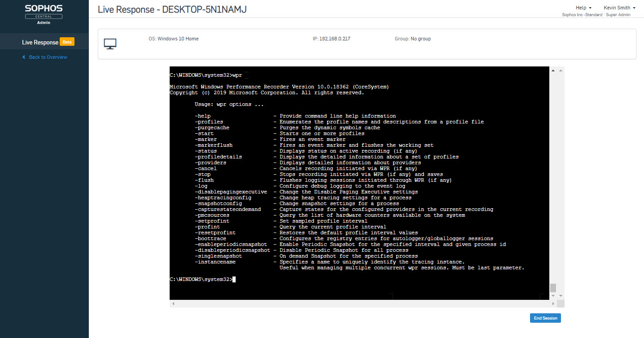
Task: Click the IP: 192.168.0.217 text
Action: pos(331,39)
